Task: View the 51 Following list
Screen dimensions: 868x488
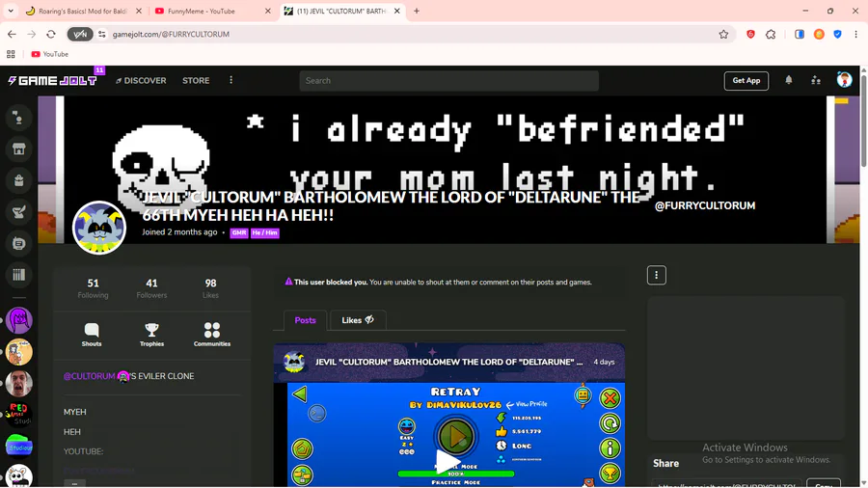Action: tap(93, 288)
